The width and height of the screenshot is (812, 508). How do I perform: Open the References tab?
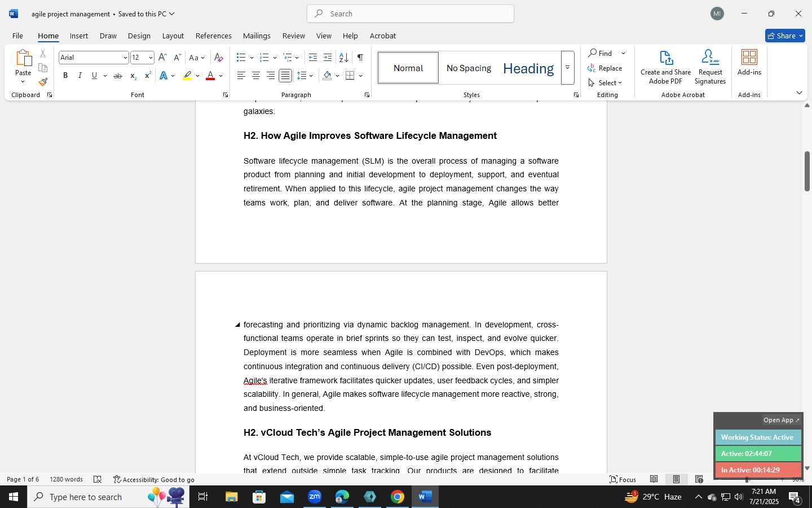click(214, 36)
